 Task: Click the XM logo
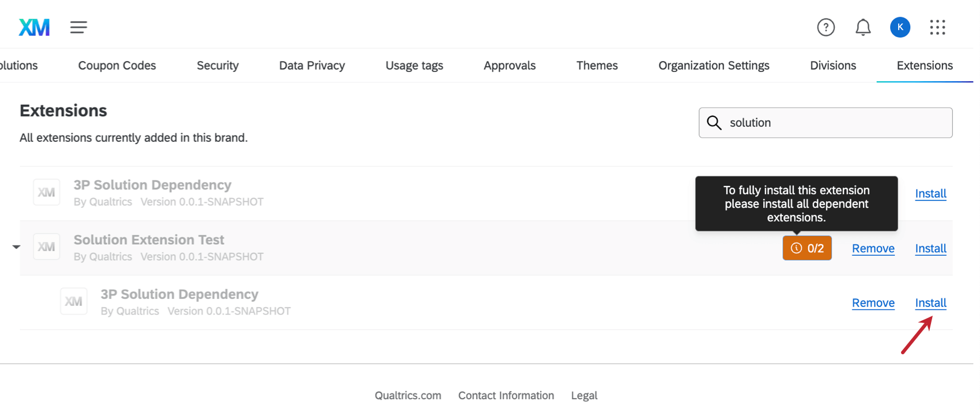34,27
